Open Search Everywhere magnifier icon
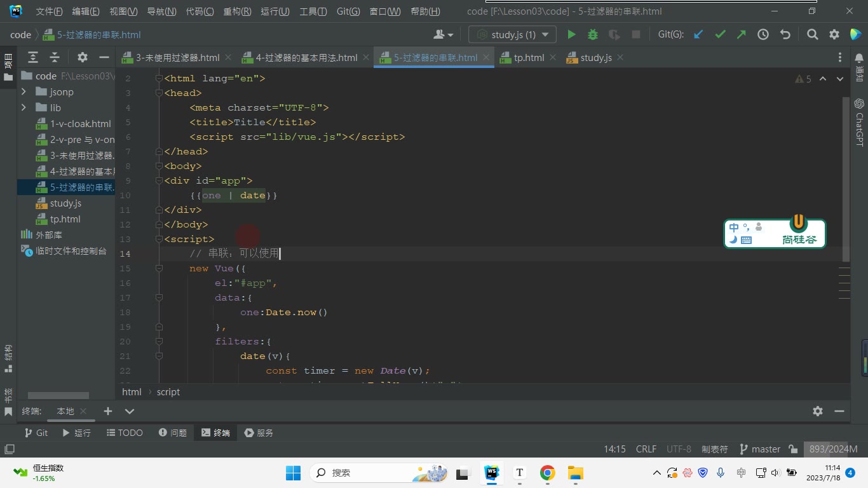 pos(813,34)
